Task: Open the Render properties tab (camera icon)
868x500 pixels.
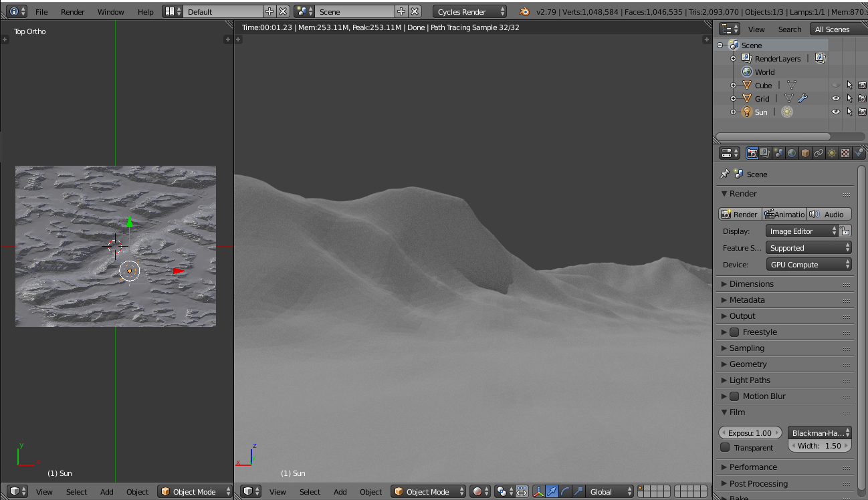Action: [x=752, y=153]
